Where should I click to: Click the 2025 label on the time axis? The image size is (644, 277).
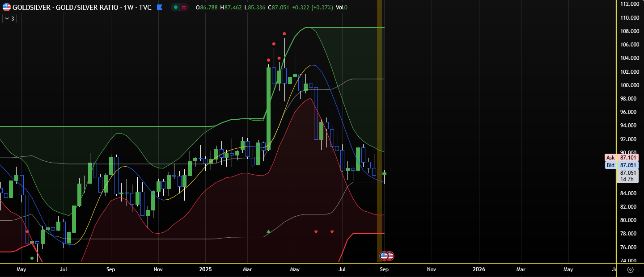(x=205, y=269)
